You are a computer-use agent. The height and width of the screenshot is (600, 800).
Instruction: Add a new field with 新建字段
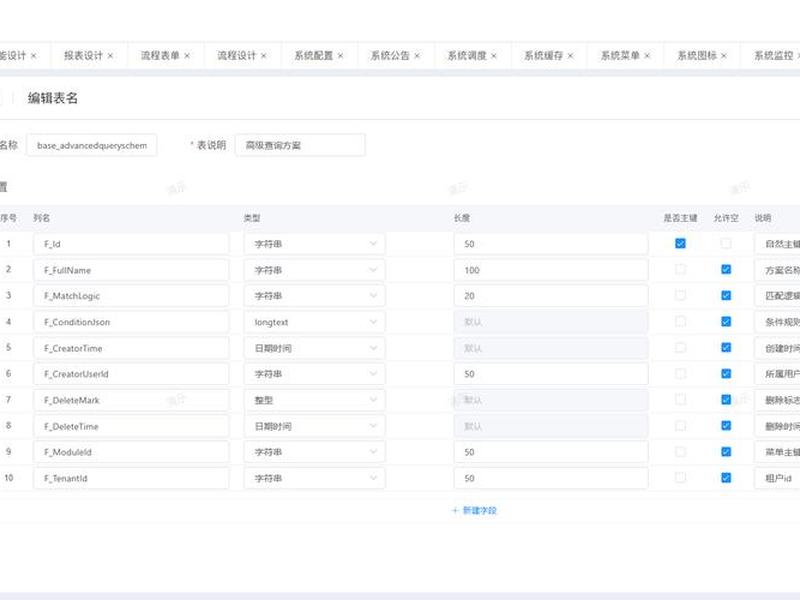point(474,510)
